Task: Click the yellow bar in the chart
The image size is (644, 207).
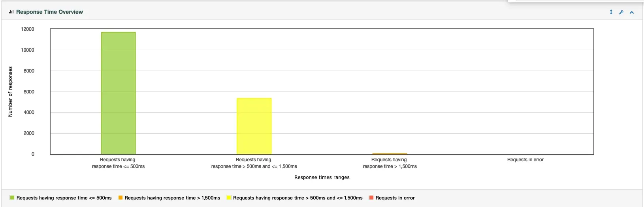Action: click(x=254, y=126)
